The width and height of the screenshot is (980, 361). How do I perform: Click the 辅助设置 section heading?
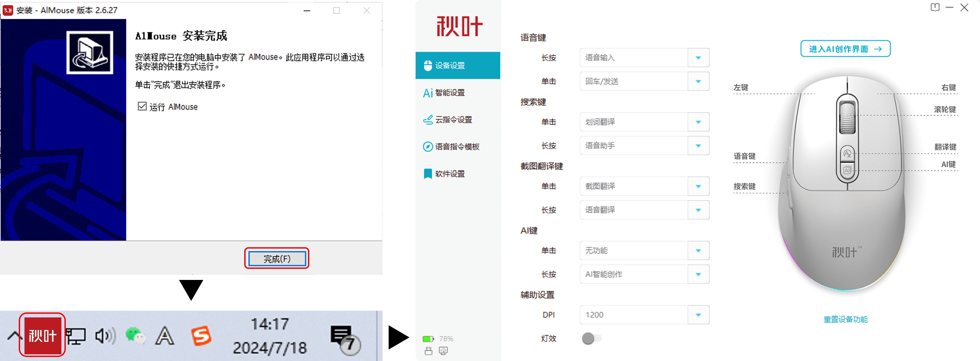pyautogui.click(x=537, y=295)
